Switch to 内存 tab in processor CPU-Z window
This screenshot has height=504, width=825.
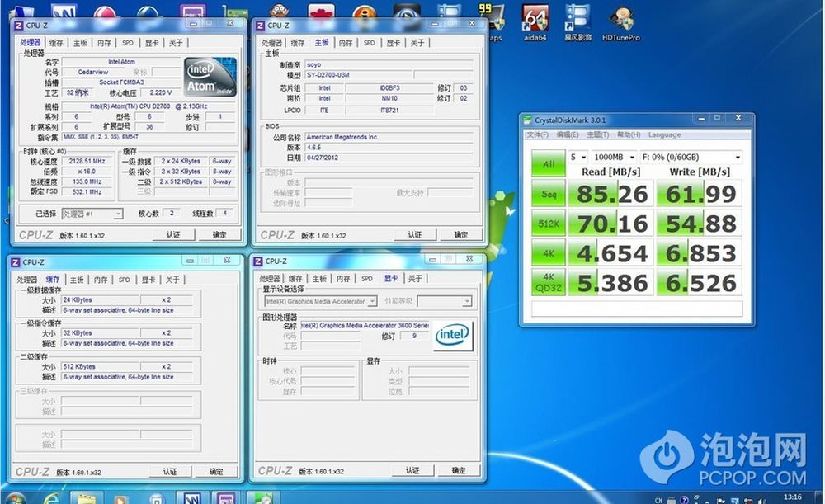[104, 43]
